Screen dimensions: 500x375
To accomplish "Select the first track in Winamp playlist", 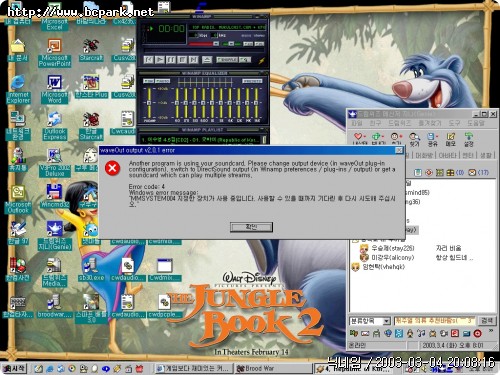I will click(200, 140).
